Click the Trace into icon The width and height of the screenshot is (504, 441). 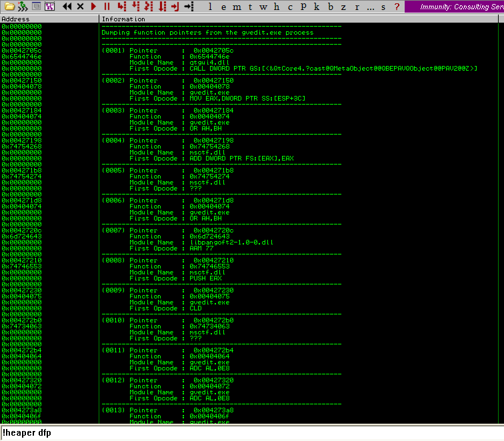[x=149, y=6]
